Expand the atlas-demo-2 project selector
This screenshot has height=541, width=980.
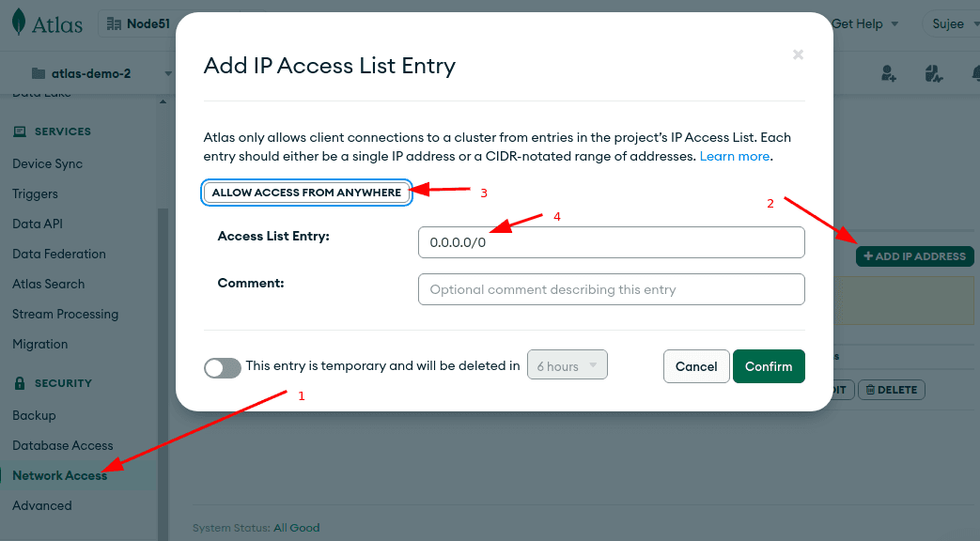click(x=167, y=73)
